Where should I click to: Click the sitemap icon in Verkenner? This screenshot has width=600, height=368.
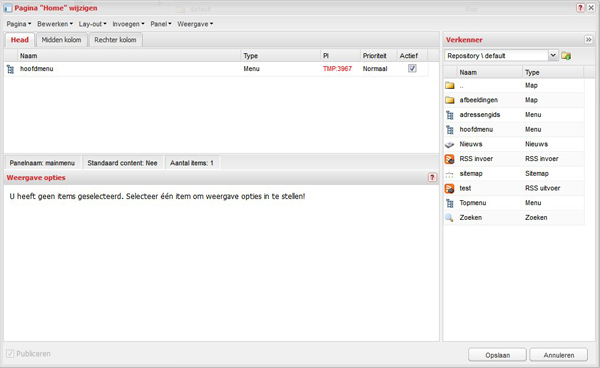click(450, 174)
